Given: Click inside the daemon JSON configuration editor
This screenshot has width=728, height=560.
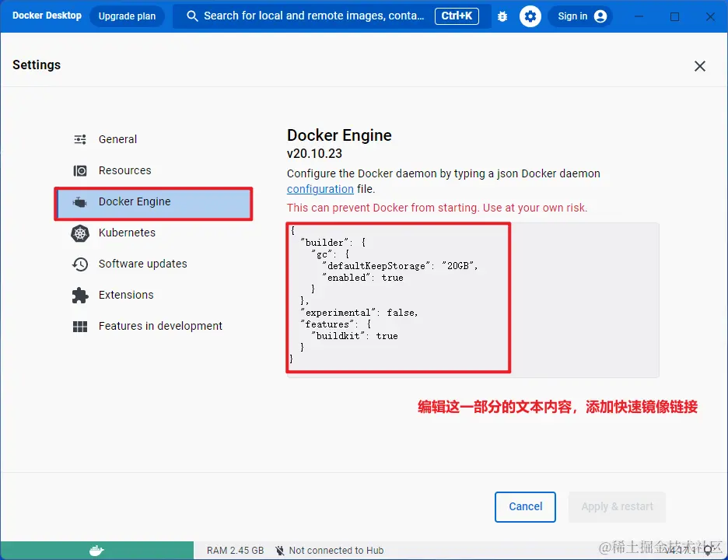Looking at the screenshot, I should 473,300.
